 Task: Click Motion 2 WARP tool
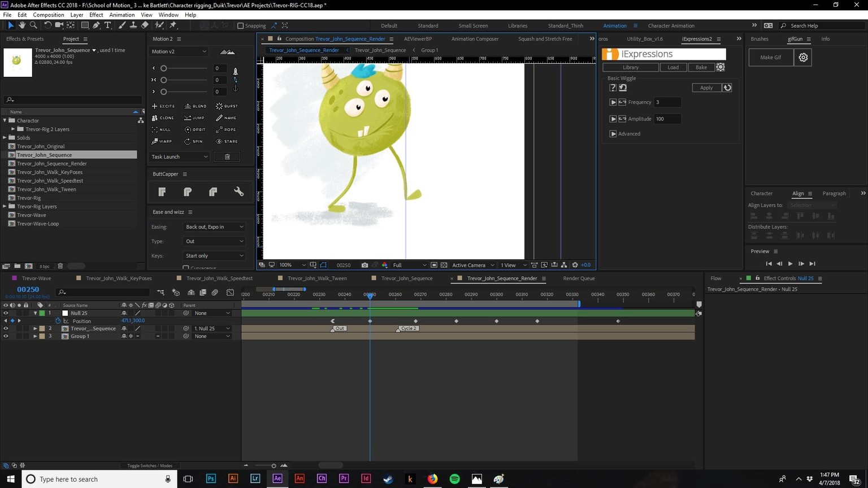[162, 141]
